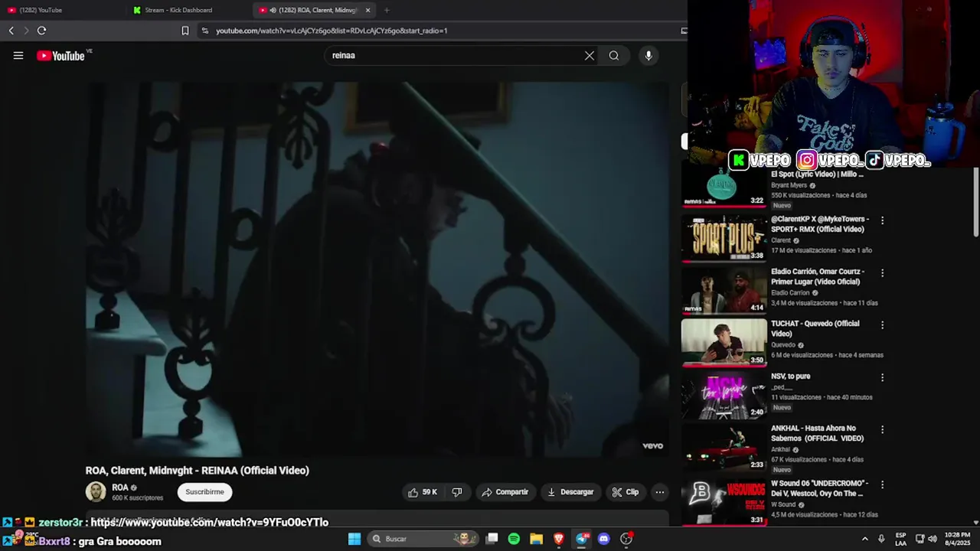This screenshot has height=551, width=980.
Task: Go back in browser history
Action: click(11, 31)
